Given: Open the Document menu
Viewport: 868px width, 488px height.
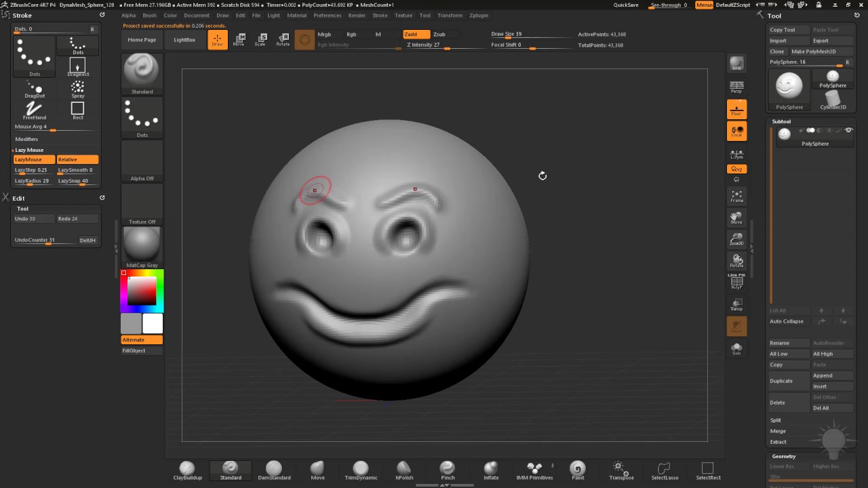Looking at the screenshot, I should 197,15.
